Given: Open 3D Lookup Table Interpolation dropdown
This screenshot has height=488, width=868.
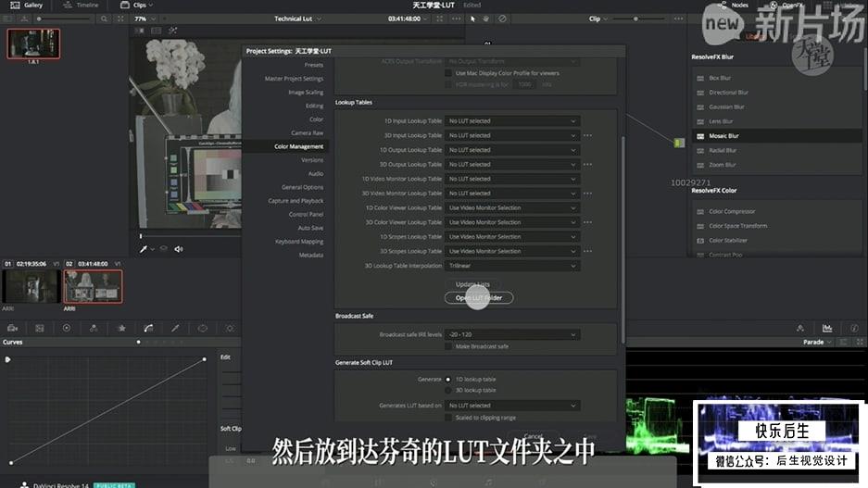Looking at the screenshot, I should [x=512, y=266].
